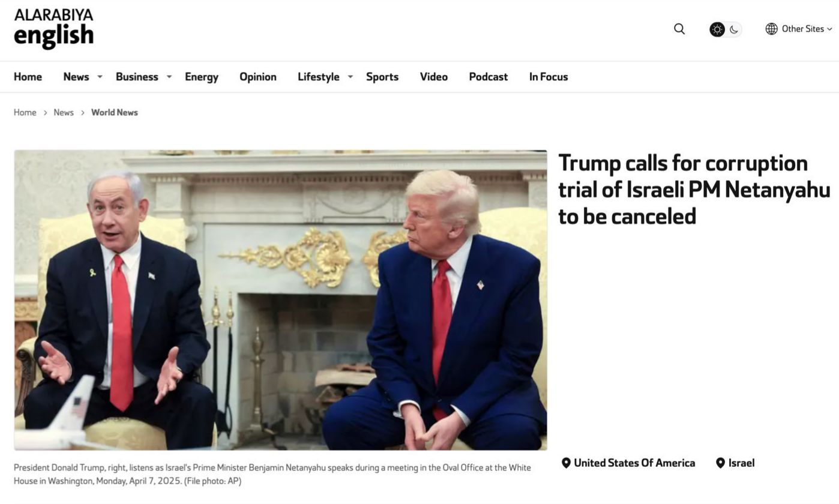
Task: Click the location pin before United States Of America
Action: click(x=566, y=463)
